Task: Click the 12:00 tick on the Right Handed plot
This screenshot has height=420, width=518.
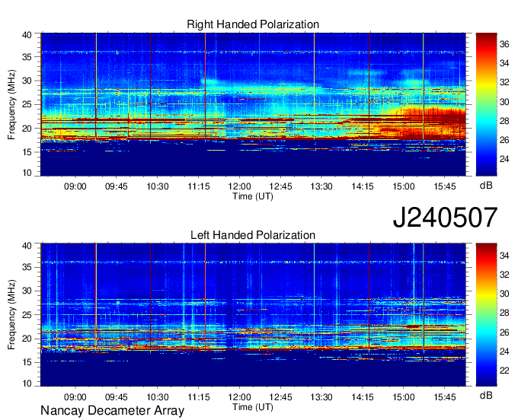Action: [239, 186]
